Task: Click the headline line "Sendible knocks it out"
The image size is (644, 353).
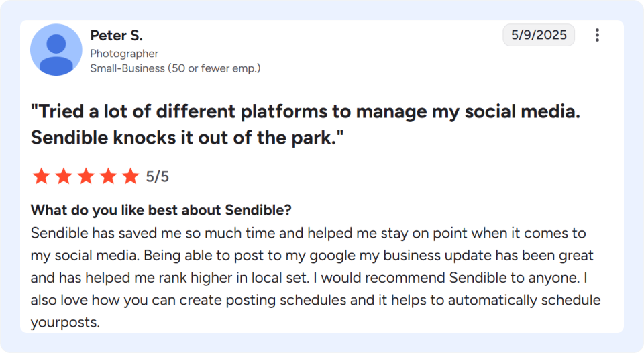Action: click(187, 138)
